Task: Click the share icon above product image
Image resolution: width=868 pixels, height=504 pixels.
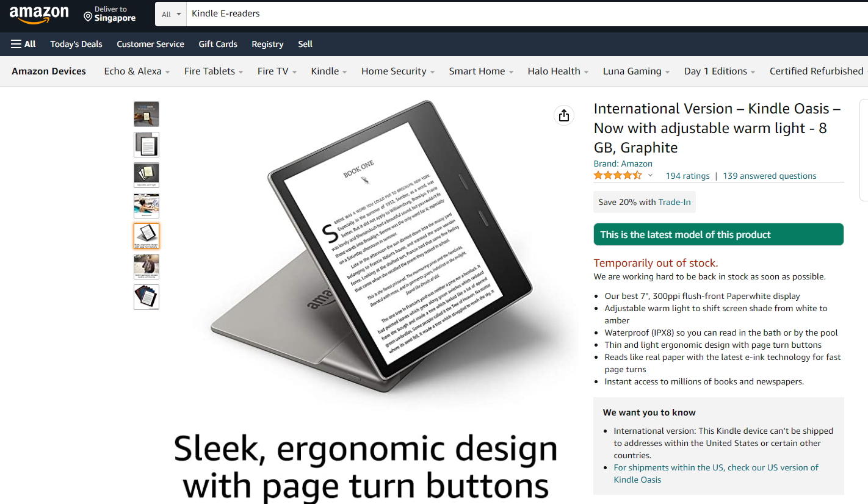Action: point(564,115)
